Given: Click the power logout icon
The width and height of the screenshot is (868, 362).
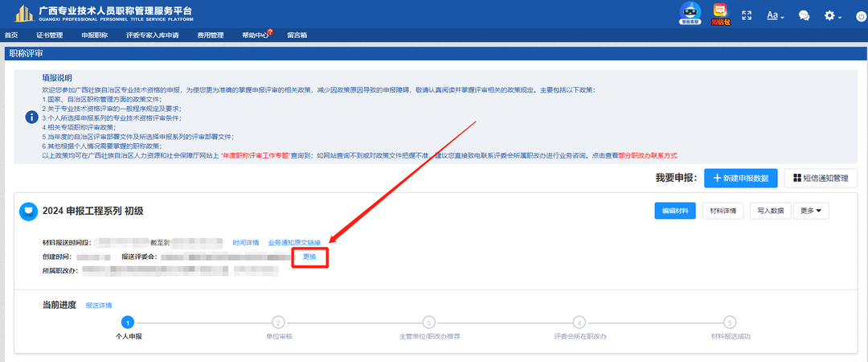Looking at the screenshot, I should [855, 16].
